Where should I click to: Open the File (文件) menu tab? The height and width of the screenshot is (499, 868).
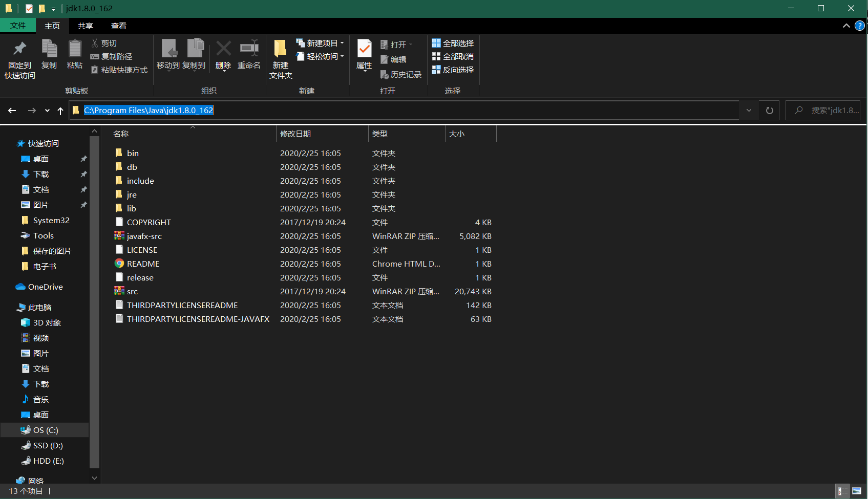[x=18, y=26]
